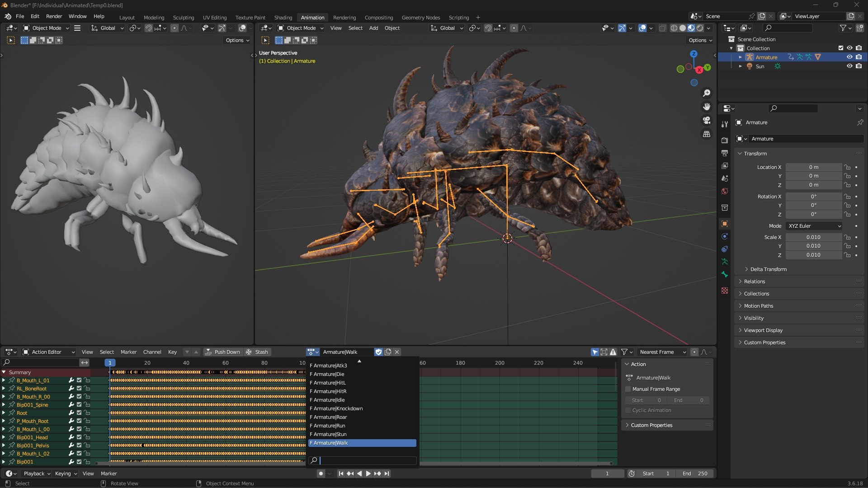868x488 pixels.
Task: Select rendered viewport shading sphere
Action: (x=700, y=28)
